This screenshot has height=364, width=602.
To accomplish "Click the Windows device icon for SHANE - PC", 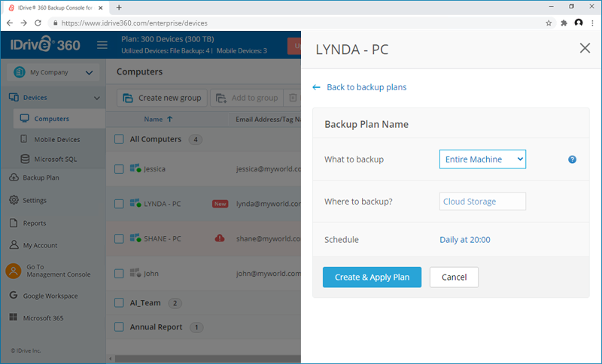I will pos(135,238).
